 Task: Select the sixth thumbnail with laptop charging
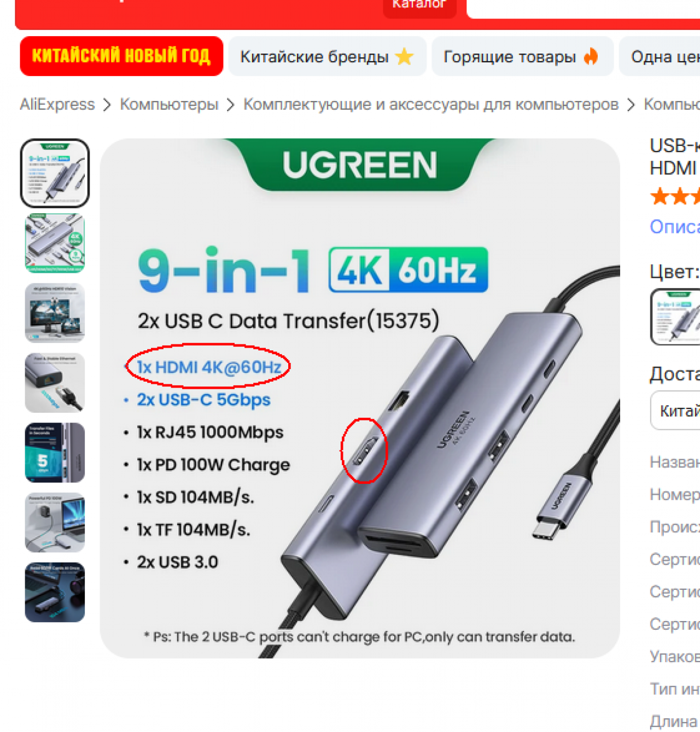point(55,523)
